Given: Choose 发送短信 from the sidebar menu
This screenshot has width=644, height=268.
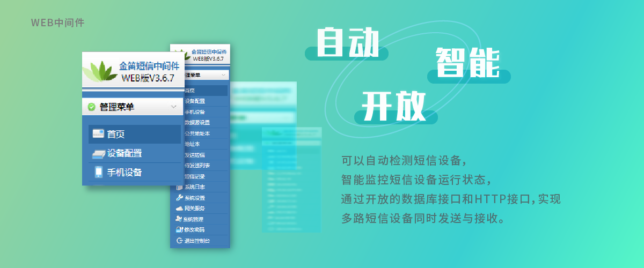Looking at the screenshot, I should click(195, 155).
